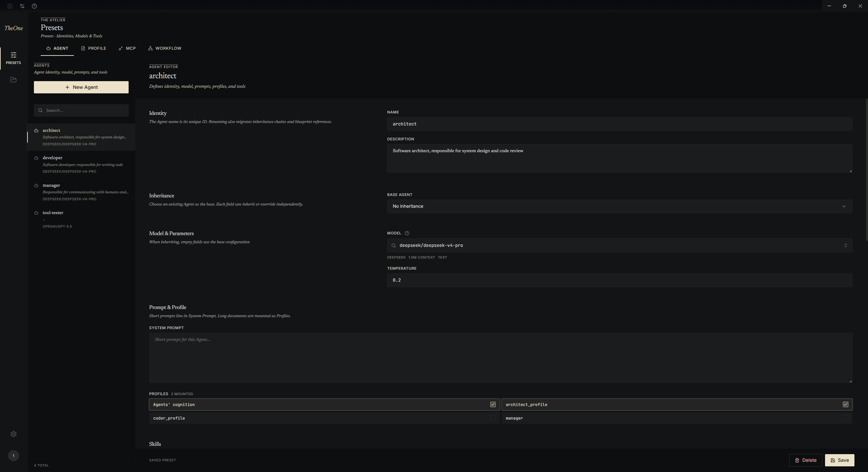Image resolution: width=868 pixels, height=472 pixels.
Task: Click the New Agent button
Action: (81, 87)
